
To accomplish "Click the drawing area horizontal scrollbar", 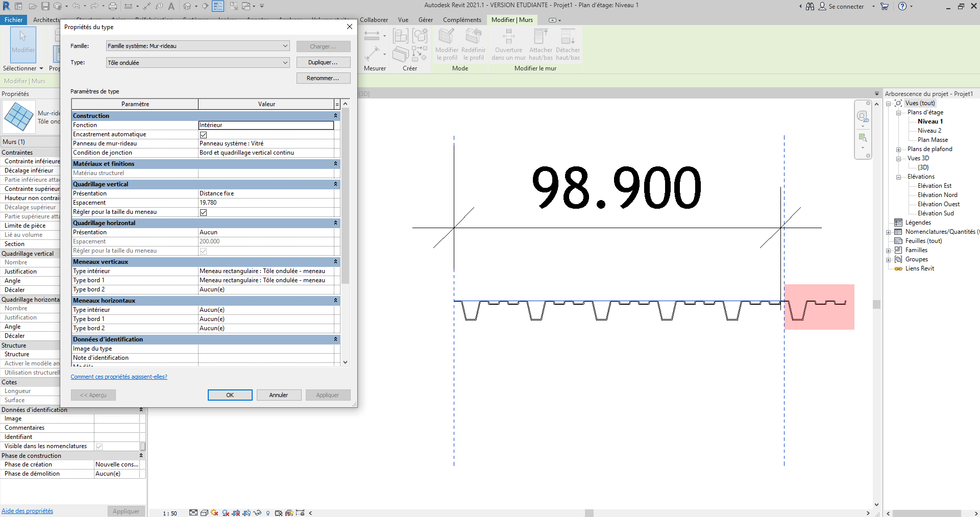I will pos(589,513).
